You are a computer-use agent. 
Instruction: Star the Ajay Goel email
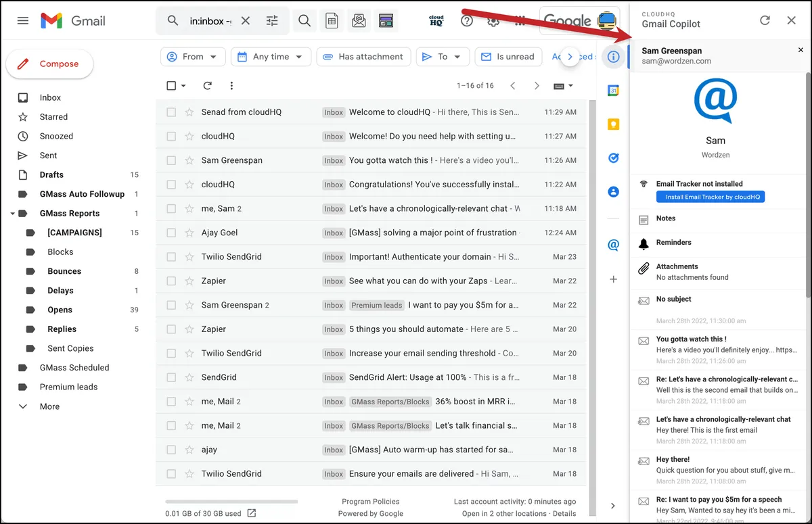[x=189, y=233]
